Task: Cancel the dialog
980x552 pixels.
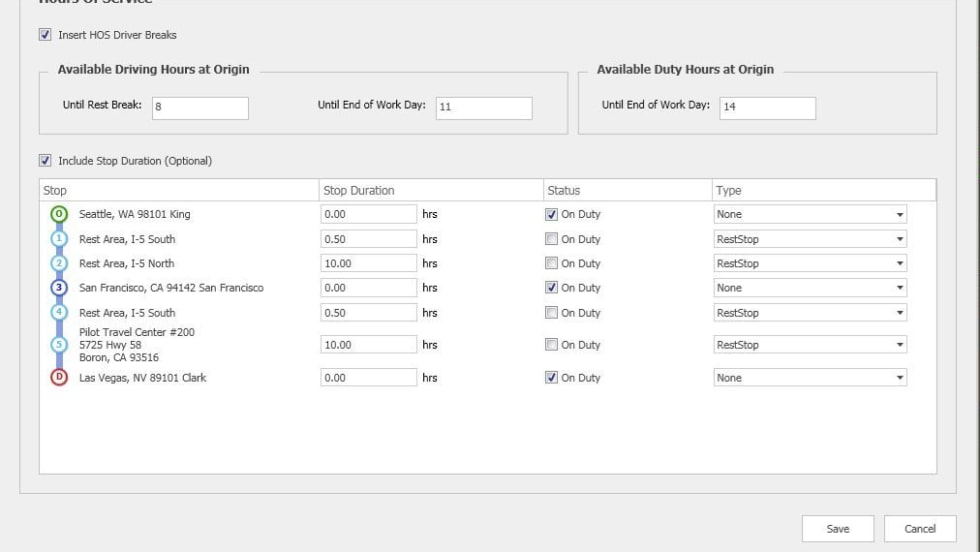Action: (x=919, y=529)
